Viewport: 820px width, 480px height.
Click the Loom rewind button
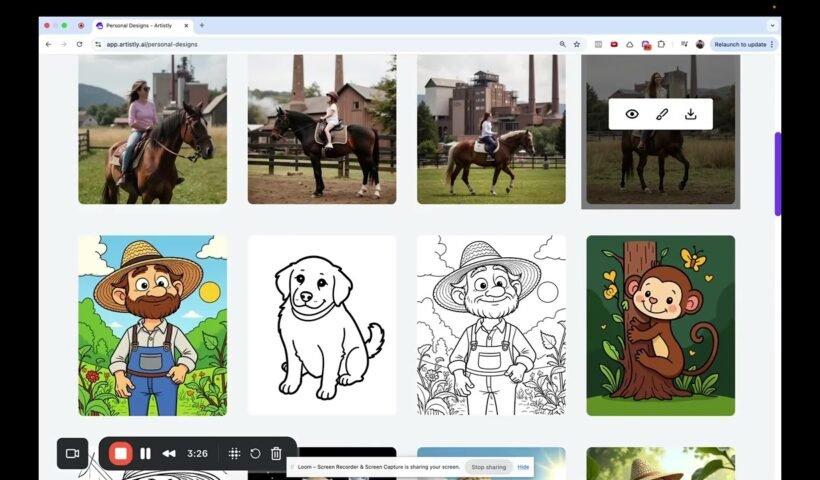(x=169, y=453)
